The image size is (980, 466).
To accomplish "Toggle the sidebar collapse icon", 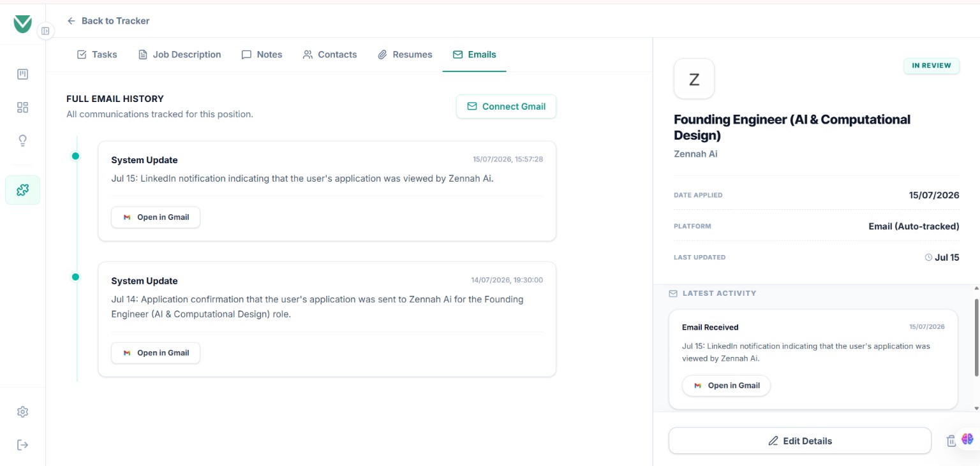I will tap(45, 31).
